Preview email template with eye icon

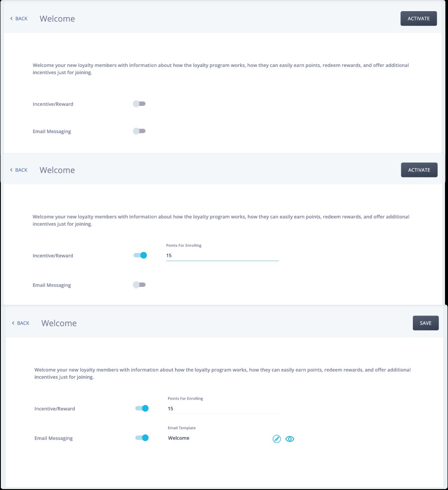tap(290, 439)
